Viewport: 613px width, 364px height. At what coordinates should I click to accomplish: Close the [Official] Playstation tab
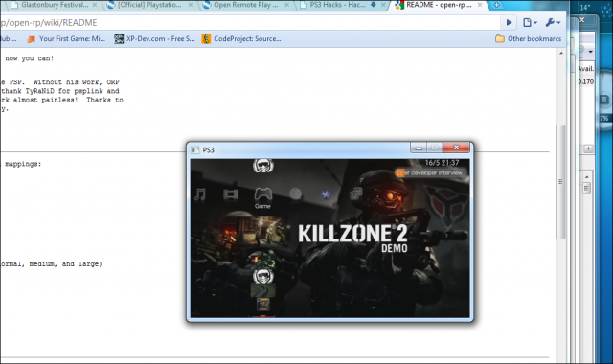tap(191, 5)
